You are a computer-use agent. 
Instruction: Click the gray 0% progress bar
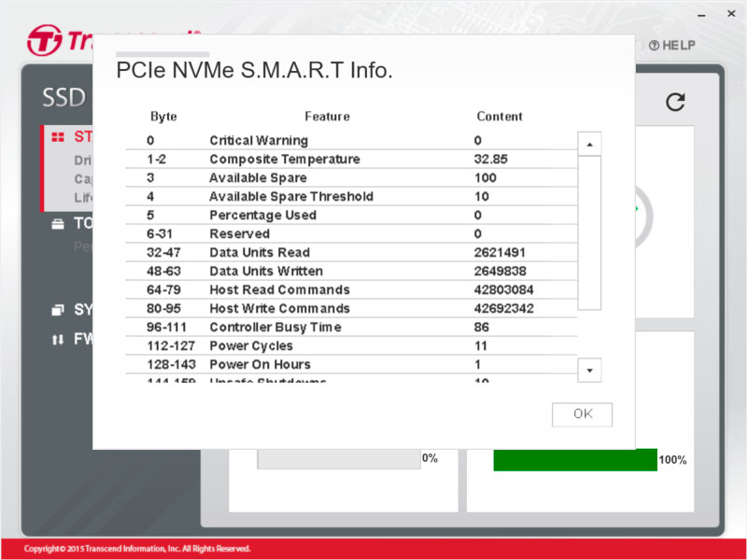click(339, 459)
